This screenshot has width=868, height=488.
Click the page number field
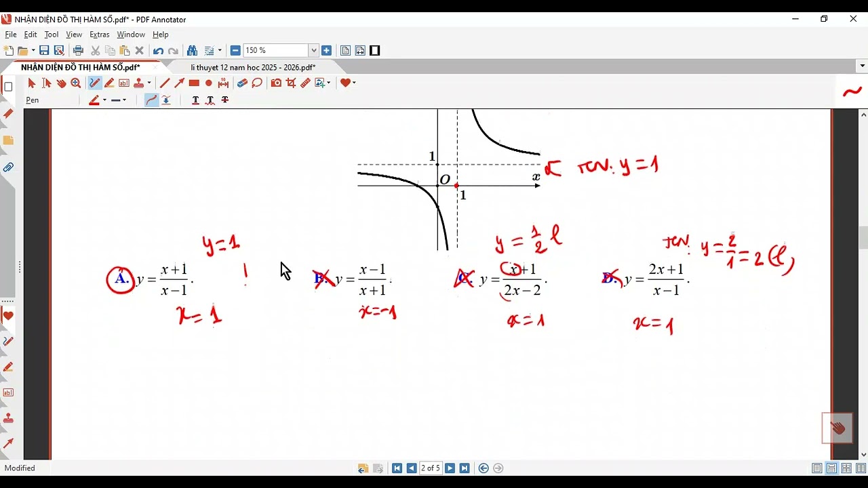click(431, 468)
